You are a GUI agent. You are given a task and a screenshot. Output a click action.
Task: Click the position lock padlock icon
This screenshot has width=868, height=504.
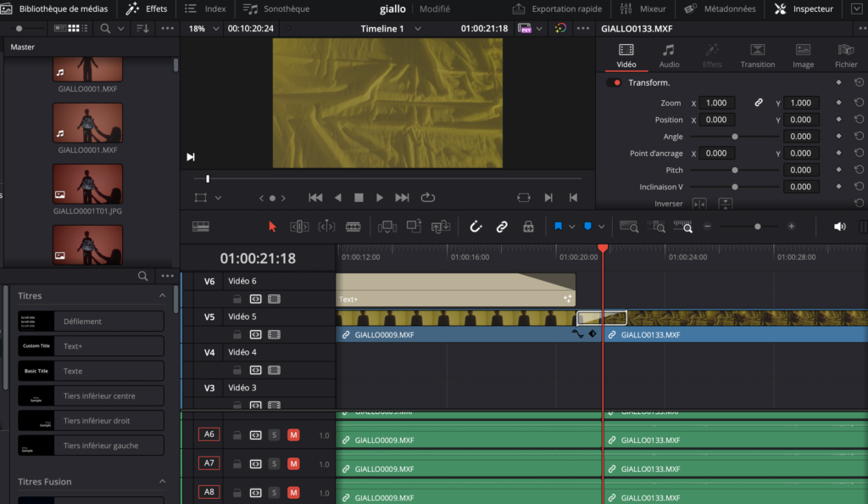click(529, 227)
